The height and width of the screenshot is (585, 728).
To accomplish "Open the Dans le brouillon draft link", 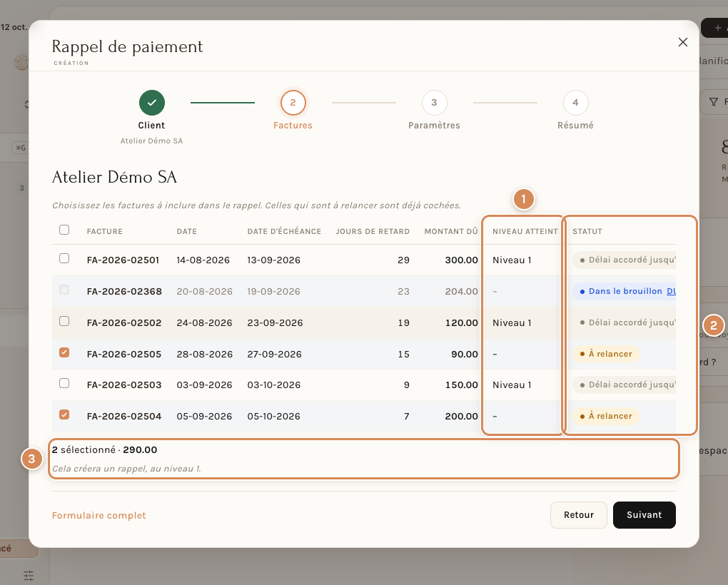I will coord(671,291).
